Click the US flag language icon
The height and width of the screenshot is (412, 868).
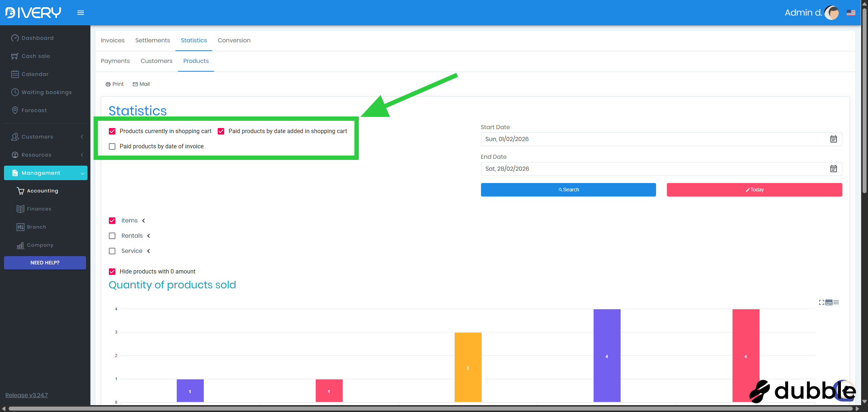point(851,13)
